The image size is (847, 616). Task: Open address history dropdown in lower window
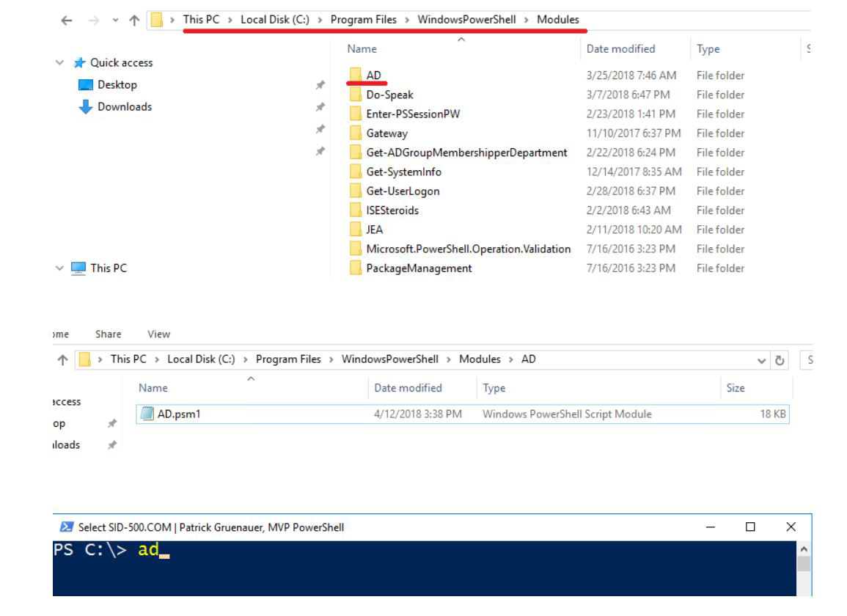761,360
